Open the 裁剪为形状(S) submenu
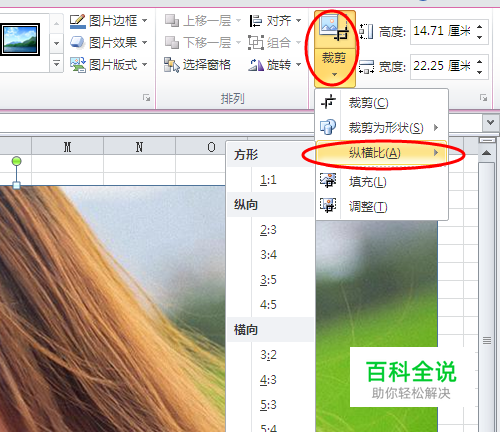Screen dimensions: 500x432 (382, 127)
